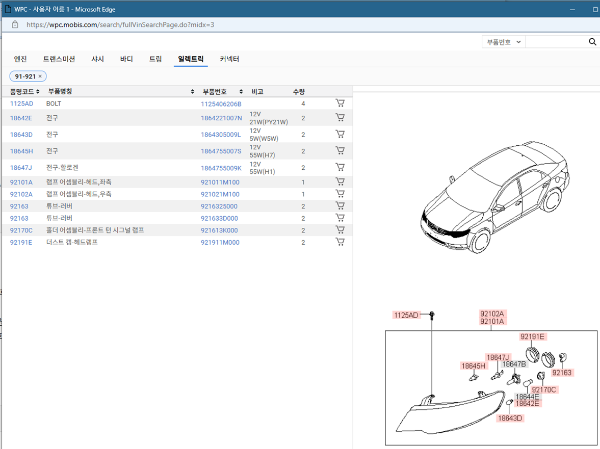Image resolution: width=600 pixels, height=449 pixels.
Task: Add part 921021M100 to cart
Action: coord(340,194)
